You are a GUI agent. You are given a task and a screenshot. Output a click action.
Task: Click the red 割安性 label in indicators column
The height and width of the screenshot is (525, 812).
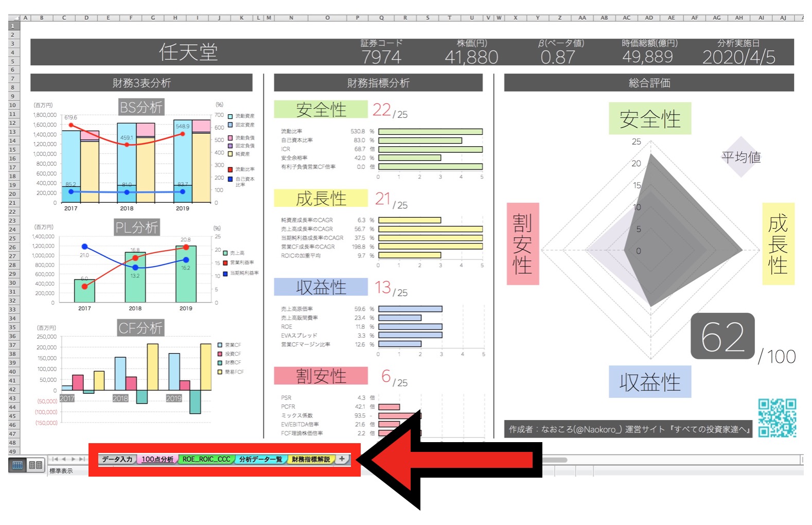click(321, 376)
